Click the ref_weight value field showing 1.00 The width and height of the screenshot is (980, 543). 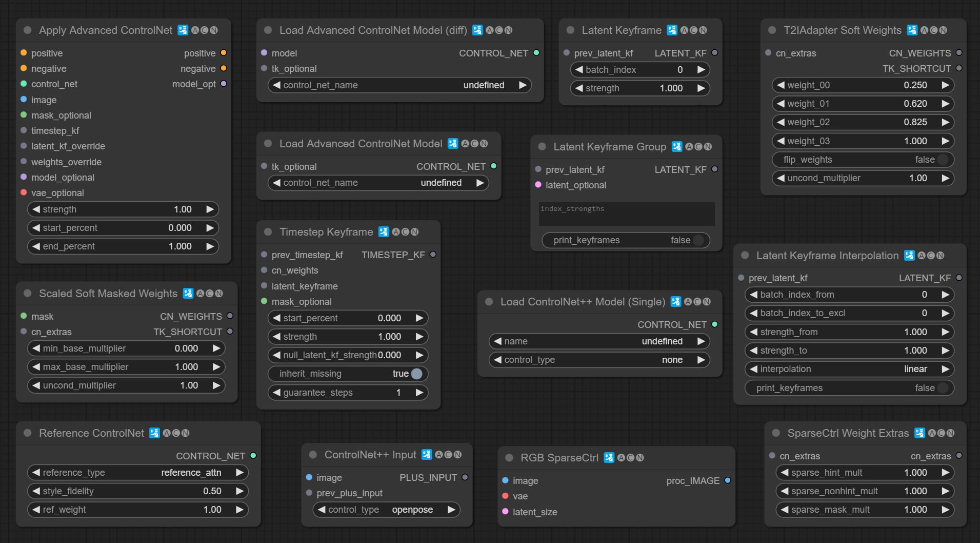[x=138, y=510]
